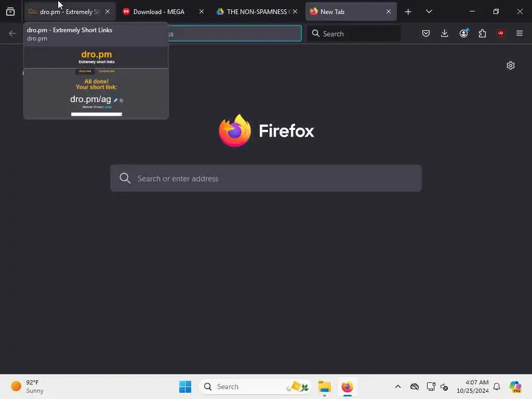This screenshot has width=532, height=399.
Task: Click the Windows taskbar Search box
Action: 255,387
